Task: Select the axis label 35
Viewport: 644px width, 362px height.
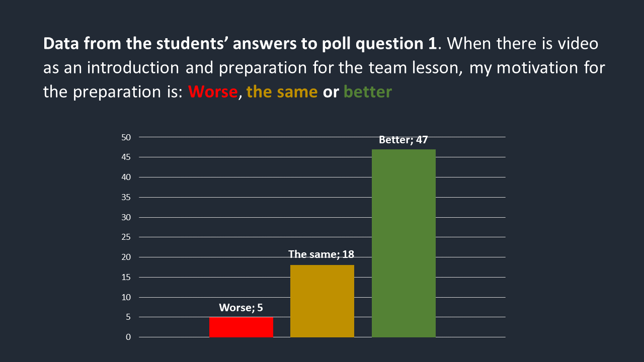Action: click(x=126, y=197)
